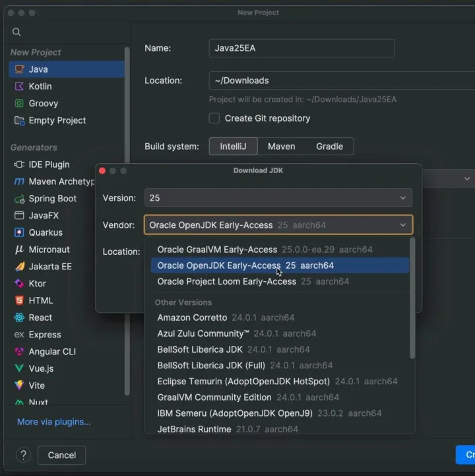Select IntelliJ build system
475x476 pixels.
(233, 147)
